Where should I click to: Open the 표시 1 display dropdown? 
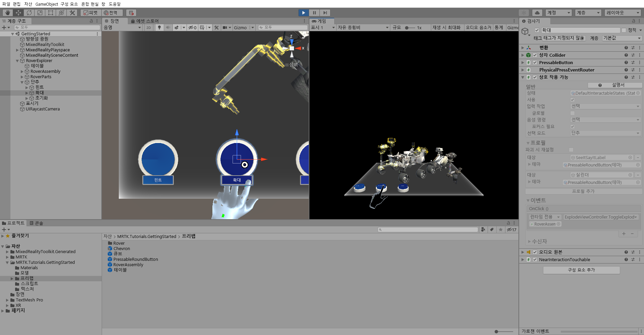(323, 28)
